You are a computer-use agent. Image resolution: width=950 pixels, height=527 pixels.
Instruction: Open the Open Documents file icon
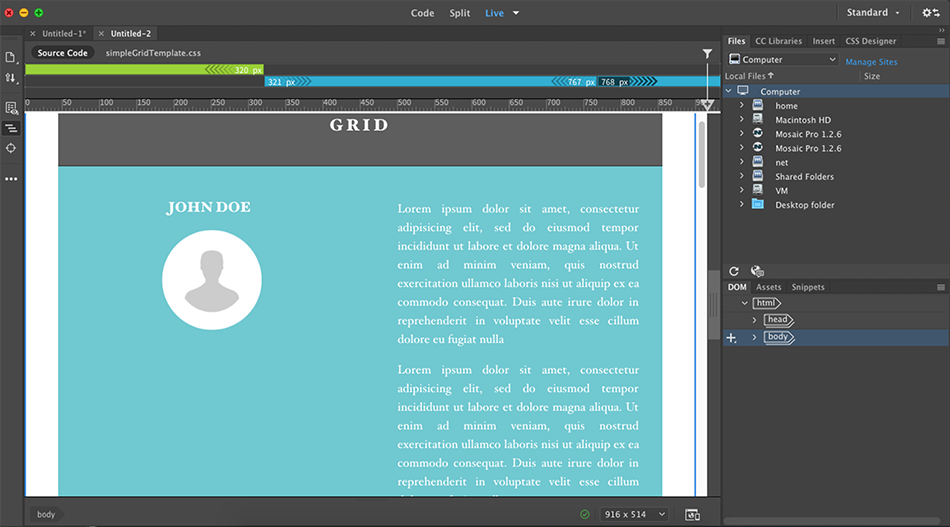coord(10,58)
